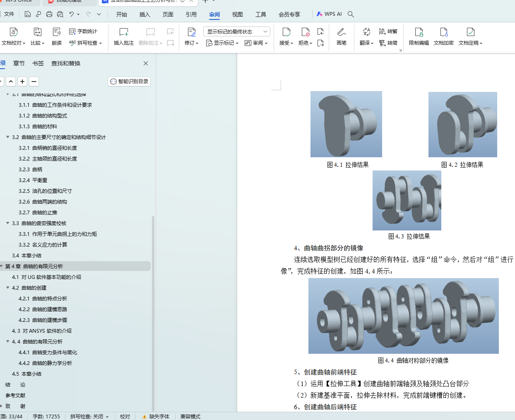Convert text with 转简 button
The height and width of the screenshot is (420, 515).
click(388, 43)
